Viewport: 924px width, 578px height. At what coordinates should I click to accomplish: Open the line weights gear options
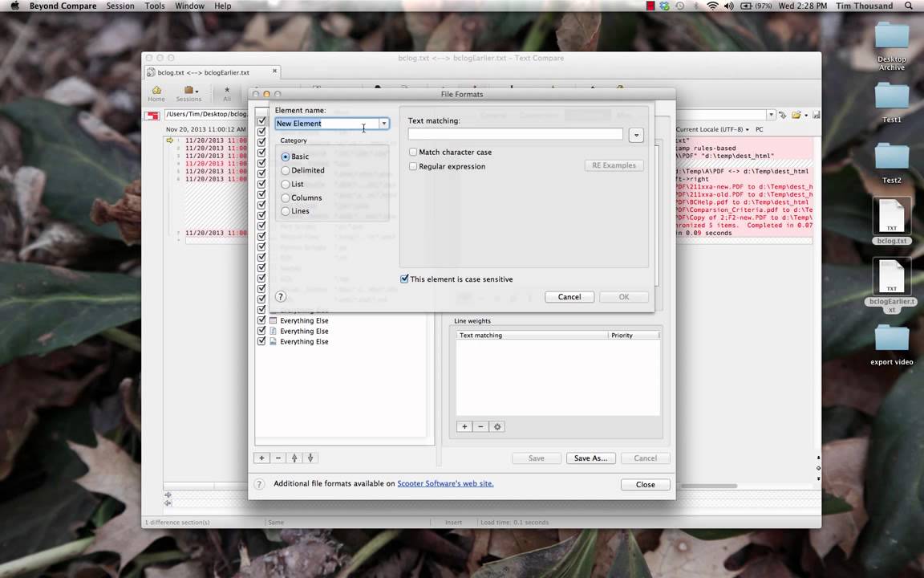496,426
